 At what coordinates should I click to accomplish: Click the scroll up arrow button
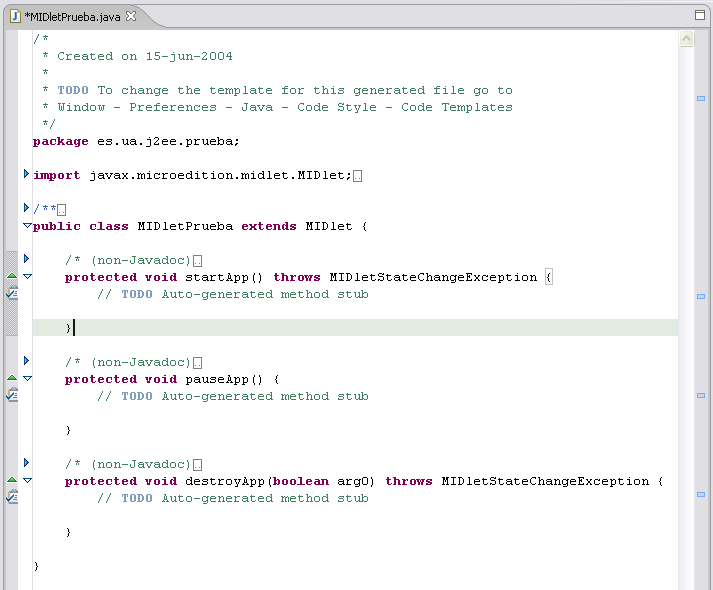click(x=686, y=39)
